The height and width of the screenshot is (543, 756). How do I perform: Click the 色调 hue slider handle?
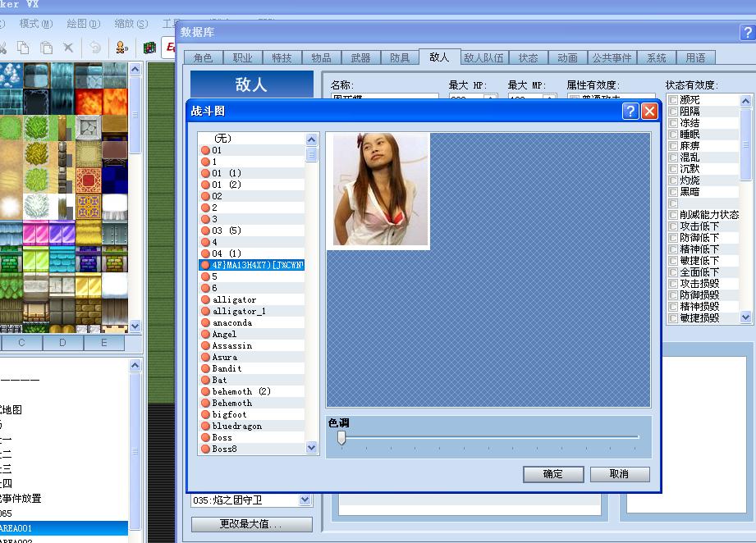341,438
